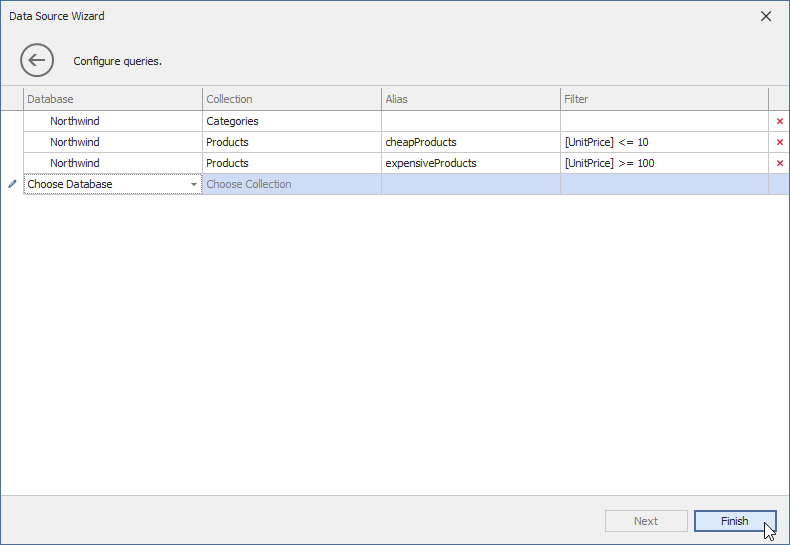Click the back arrow button
This screenshot has height=545, width=790.
coord(37,60)
